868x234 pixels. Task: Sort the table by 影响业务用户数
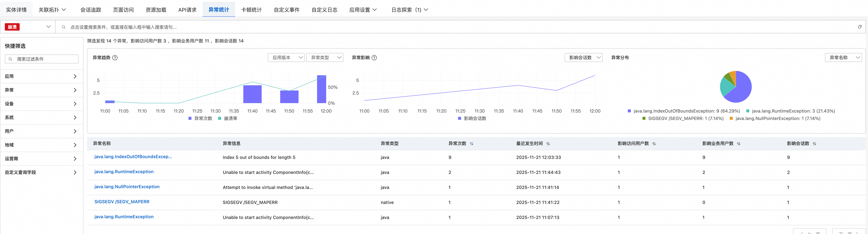click(739, 144)
